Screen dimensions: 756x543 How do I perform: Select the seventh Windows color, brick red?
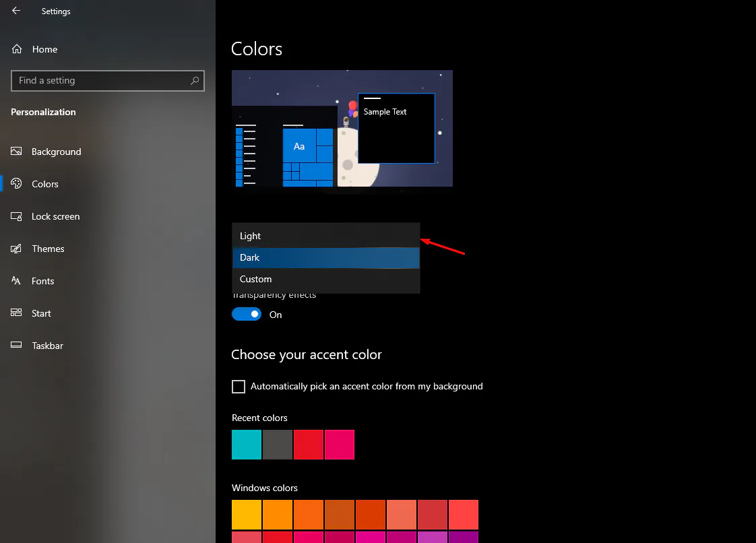(432, 515)
